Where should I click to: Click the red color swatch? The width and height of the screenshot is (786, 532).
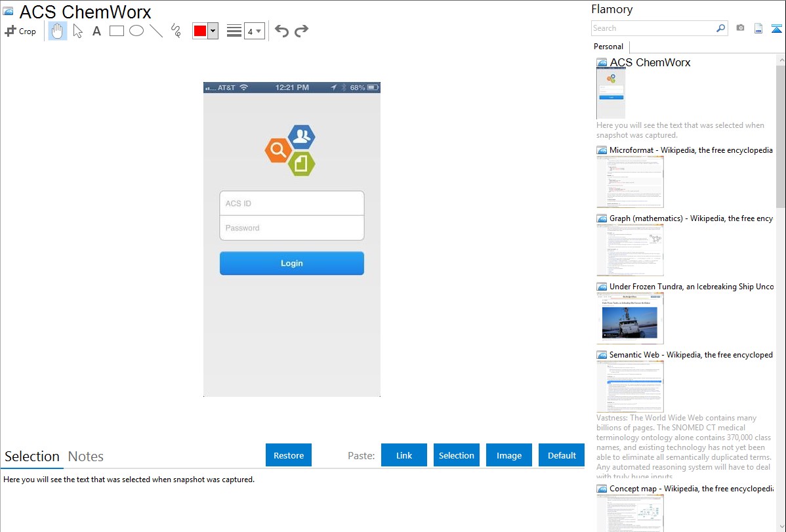coord(200,31)
